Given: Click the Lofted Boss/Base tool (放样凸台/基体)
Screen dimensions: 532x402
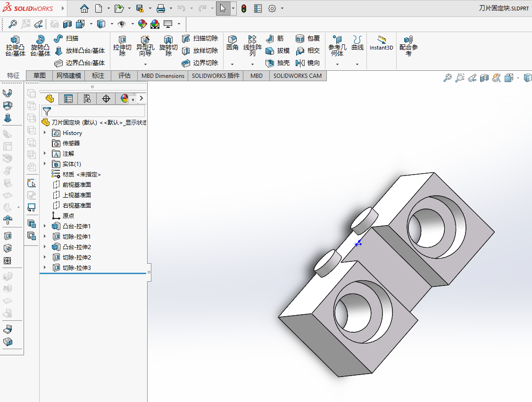Looking at the screenshot, I should 80,50.
